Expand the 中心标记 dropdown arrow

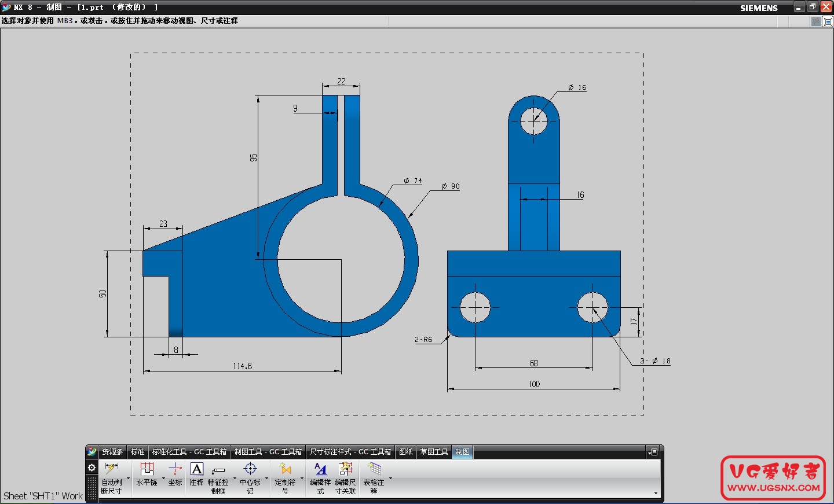coord(266,479)
